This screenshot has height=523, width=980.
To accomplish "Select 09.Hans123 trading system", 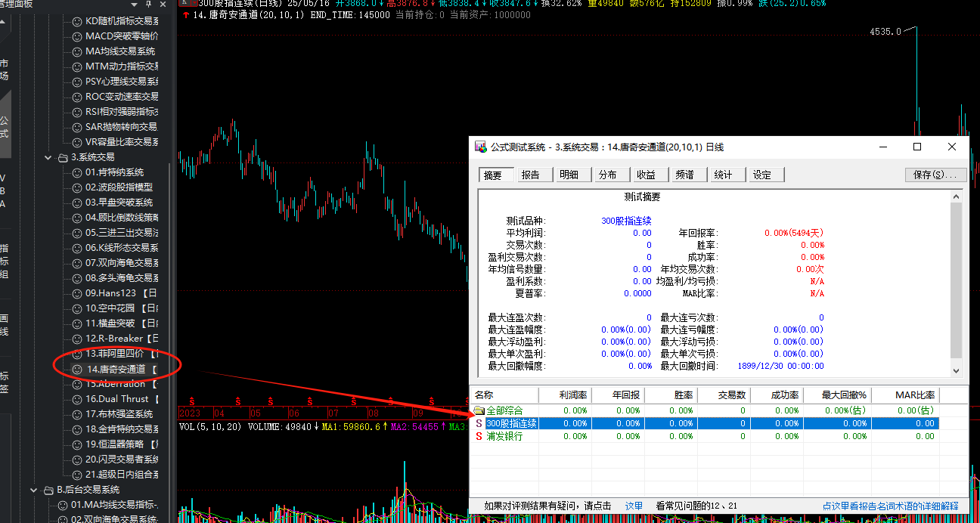I will pyautogui.click(x=122, y=293).
